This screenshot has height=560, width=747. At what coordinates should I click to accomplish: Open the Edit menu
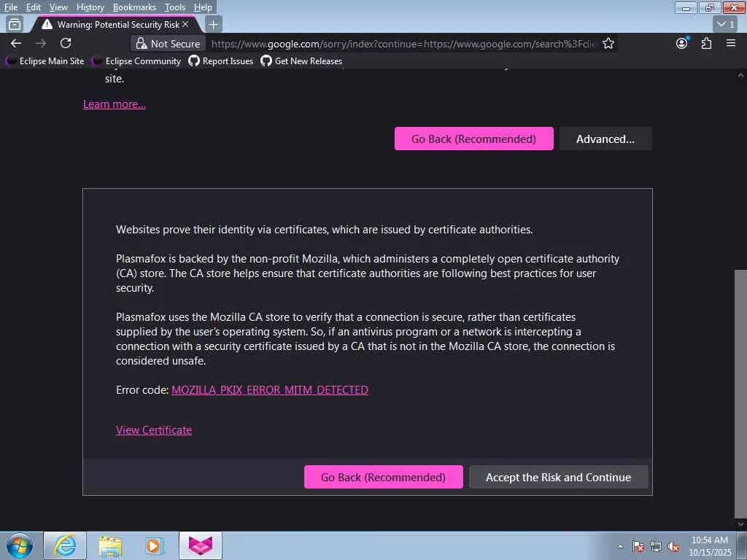point(34,7)
